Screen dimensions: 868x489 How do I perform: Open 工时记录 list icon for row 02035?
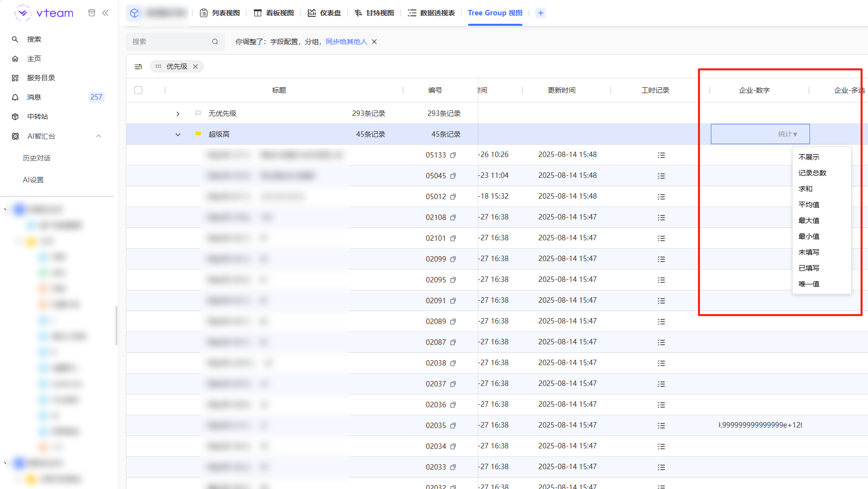(661, 426)
